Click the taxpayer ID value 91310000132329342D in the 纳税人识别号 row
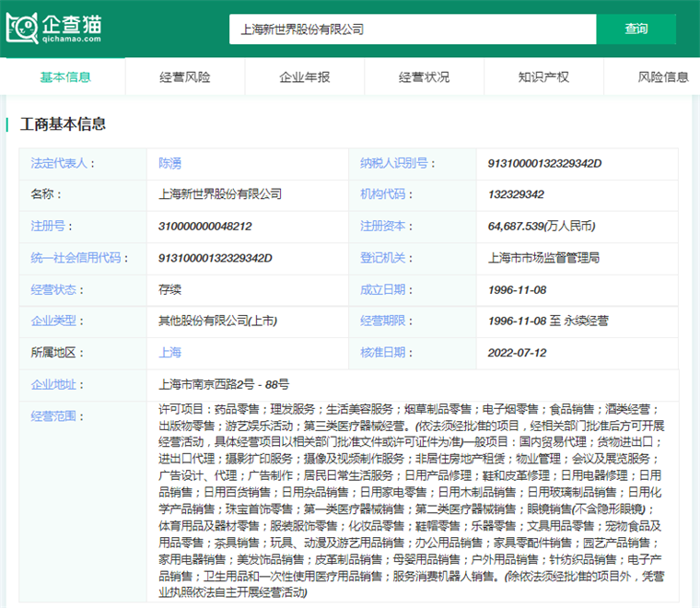This screenshot has width=700, height=608. pos(544,163)
